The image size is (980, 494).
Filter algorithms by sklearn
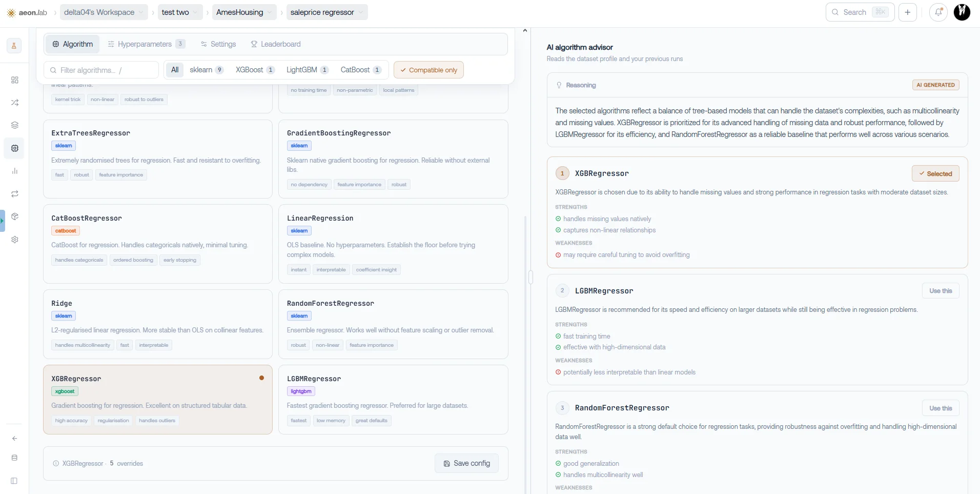(207, 70)
